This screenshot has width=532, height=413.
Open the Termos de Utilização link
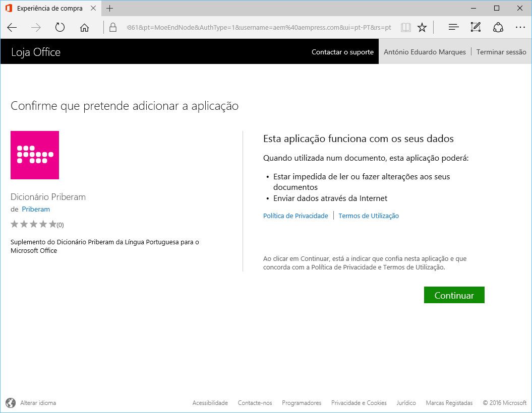369,216
